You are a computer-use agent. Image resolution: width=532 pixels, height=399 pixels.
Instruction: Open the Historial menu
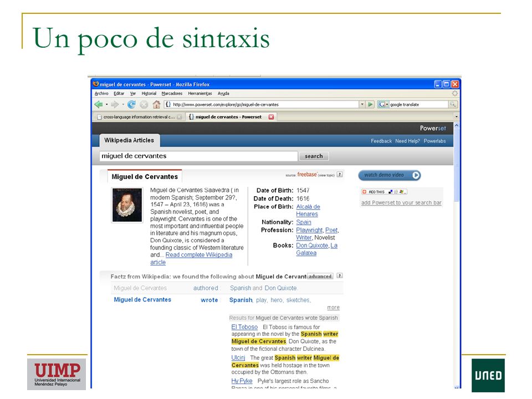click(149, 93)
